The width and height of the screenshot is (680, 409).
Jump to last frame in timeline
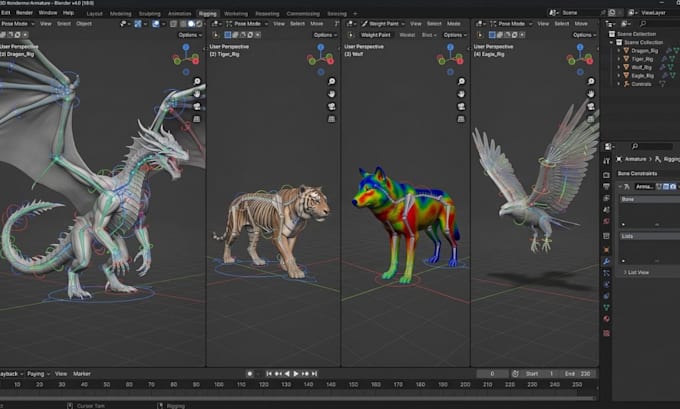[314, 373]
